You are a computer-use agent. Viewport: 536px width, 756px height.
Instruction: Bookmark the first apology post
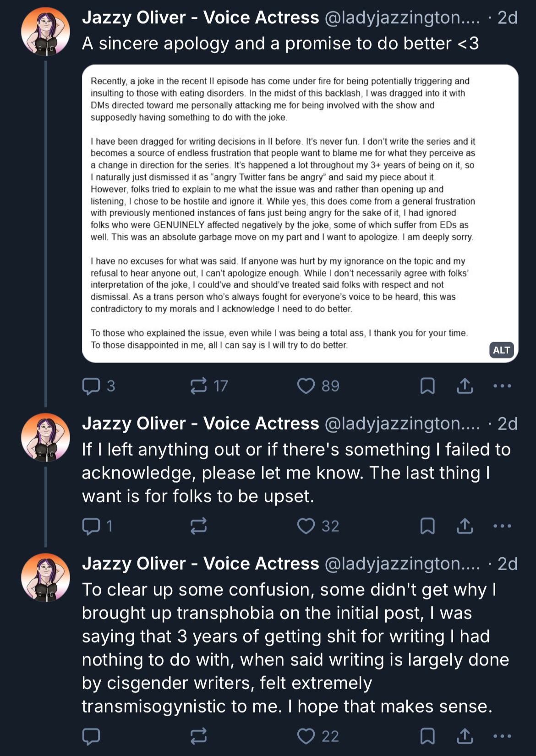[427, 386]
